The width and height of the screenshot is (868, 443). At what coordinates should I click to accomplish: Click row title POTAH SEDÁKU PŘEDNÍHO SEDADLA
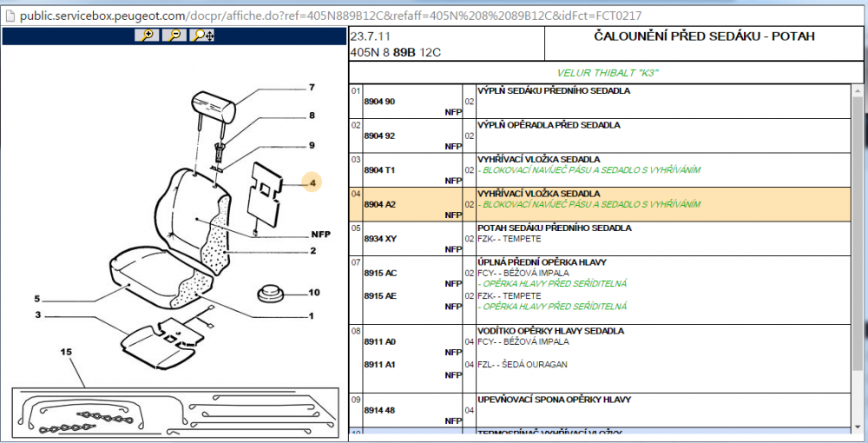click(554, 228)
